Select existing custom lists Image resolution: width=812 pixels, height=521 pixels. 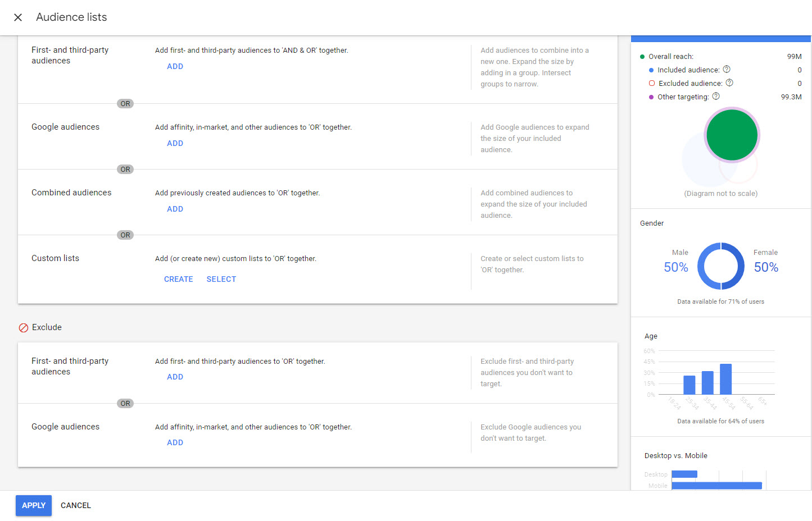(x=221, y=279)
